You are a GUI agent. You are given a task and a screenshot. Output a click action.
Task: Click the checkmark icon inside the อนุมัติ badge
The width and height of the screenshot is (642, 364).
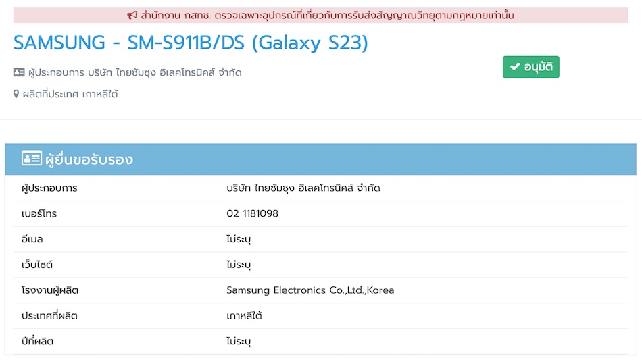(x=515, y=67)
